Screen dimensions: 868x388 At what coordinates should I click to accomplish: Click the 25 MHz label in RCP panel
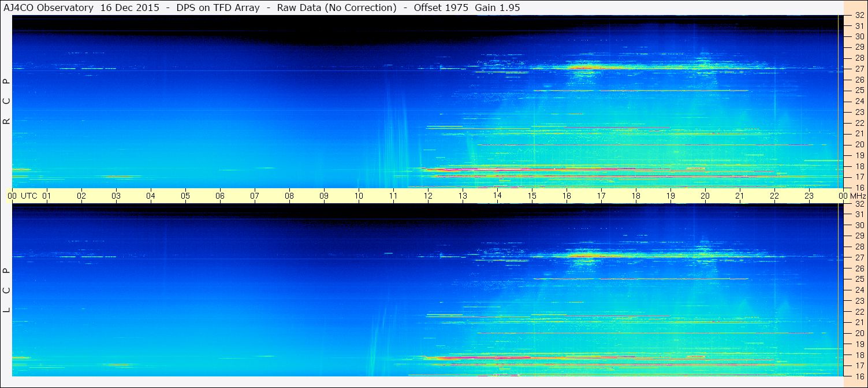click(859, 91)
